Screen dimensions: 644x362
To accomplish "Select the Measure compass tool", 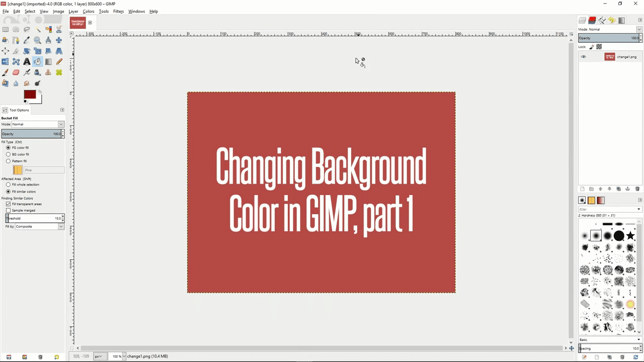I will (48, 40).
